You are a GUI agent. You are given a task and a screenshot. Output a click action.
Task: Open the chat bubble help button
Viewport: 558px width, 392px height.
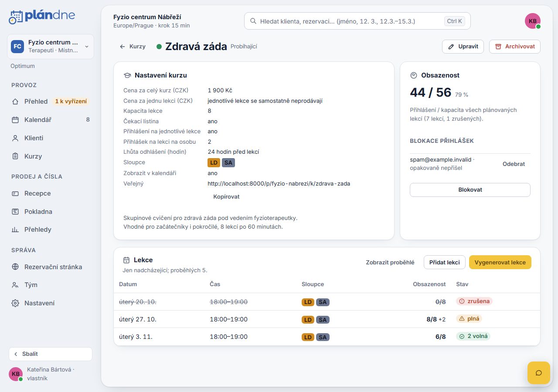point(539,373)
